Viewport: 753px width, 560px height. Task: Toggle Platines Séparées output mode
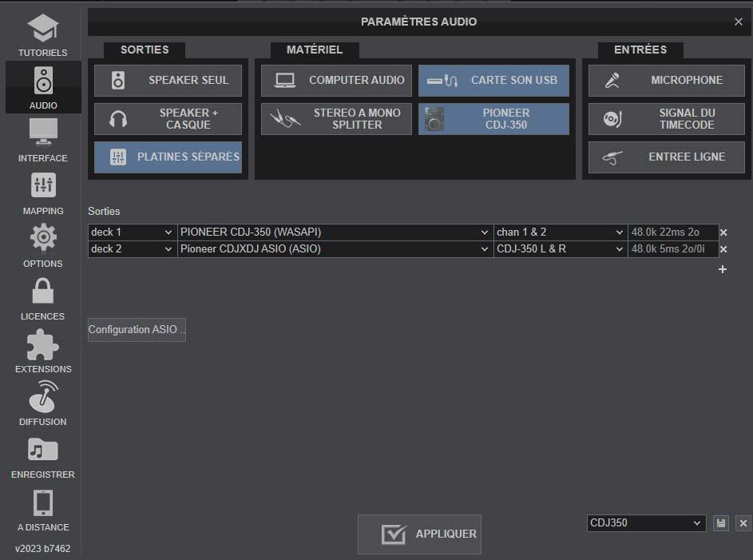click(x=168, y=157)
